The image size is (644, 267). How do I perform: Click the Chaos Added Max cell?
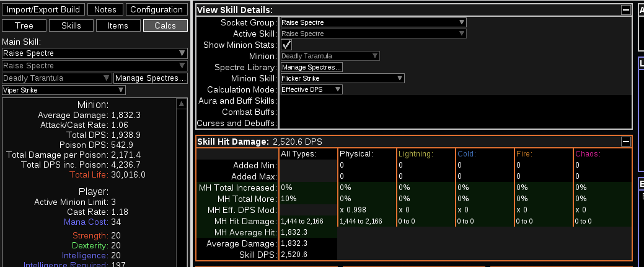coord(603,176)
